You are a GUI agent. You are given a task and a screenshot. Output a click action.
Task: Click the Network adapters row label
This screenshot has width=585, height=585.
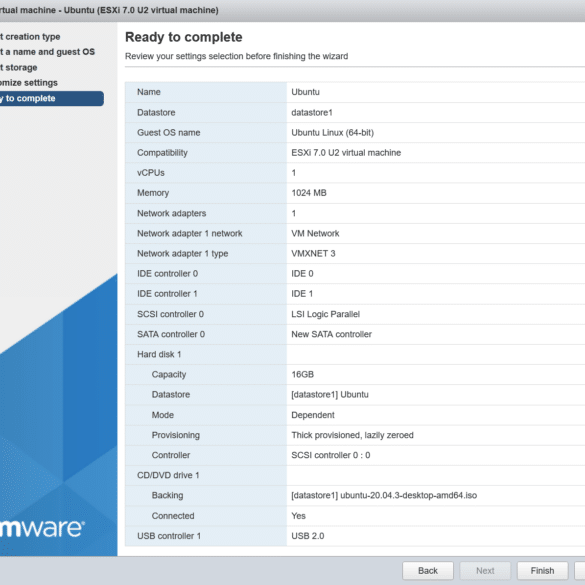pos(171,213)
